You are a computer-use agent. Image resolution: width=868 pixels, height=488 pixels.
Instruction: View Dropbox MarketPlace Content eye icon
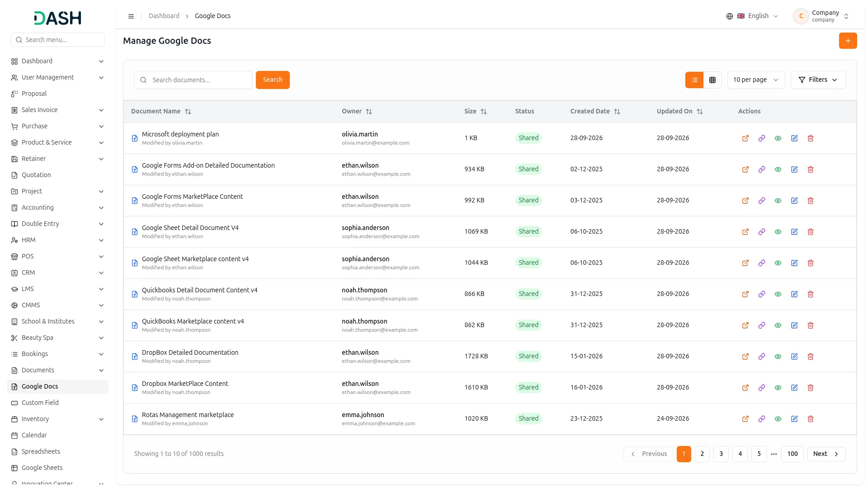[778, 388]
